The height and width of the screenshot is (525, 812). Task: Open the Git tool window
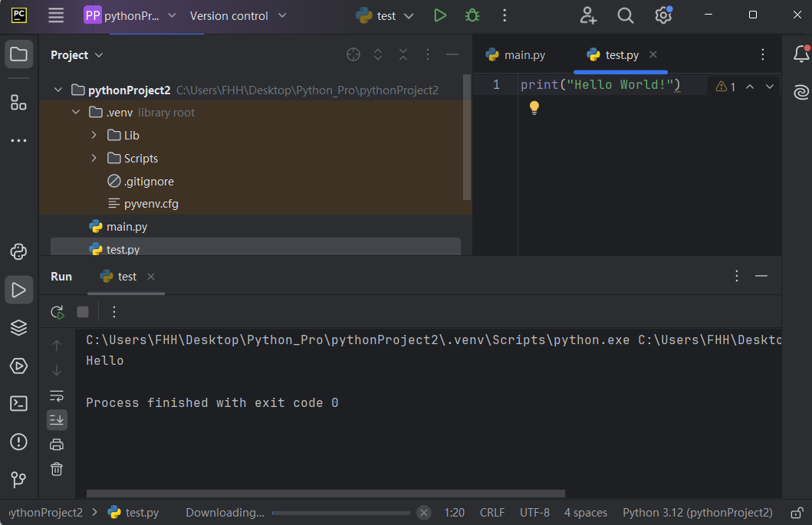pyautogui.click(x=18, y=480)
